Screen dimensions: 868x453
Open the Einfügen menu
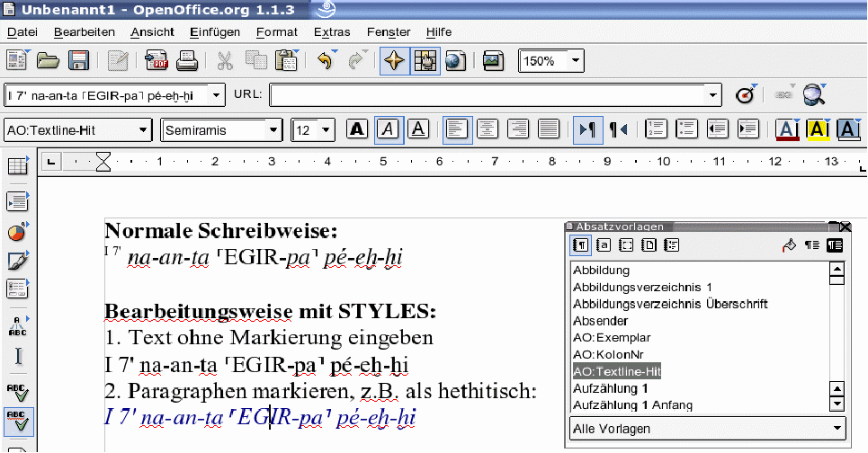pos(215,31)
